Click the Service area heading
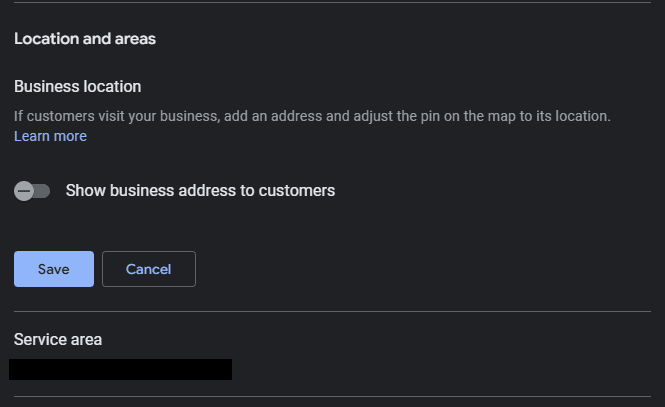This screenshot has height=407, width=665. point(58,340)
